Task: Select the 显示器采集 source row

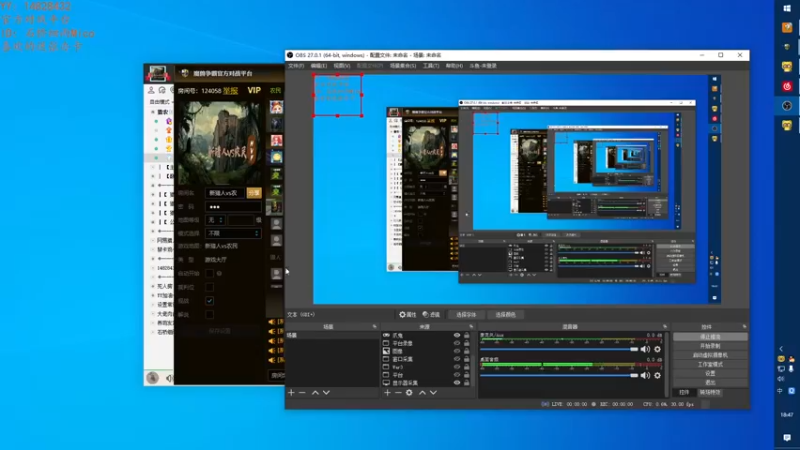Action: point(426,383)
